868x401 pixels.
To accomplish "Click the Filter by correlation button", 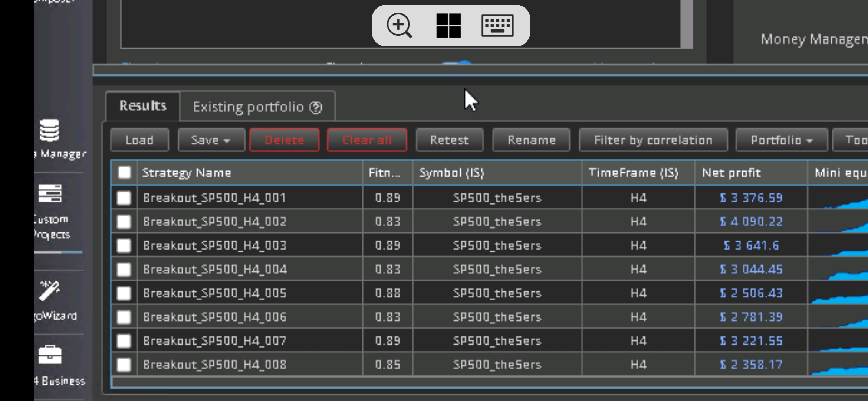I will tap(653, 140).
